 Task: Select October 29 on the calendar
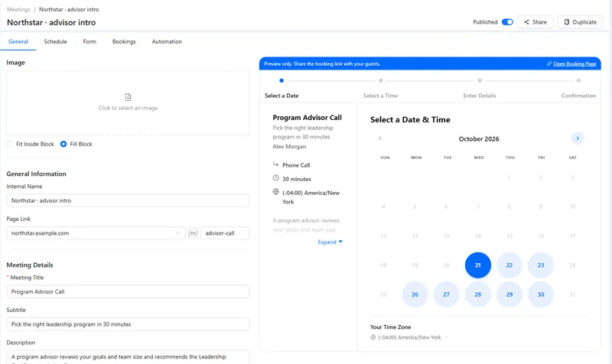pyautogui.click(x=509, y=294)
